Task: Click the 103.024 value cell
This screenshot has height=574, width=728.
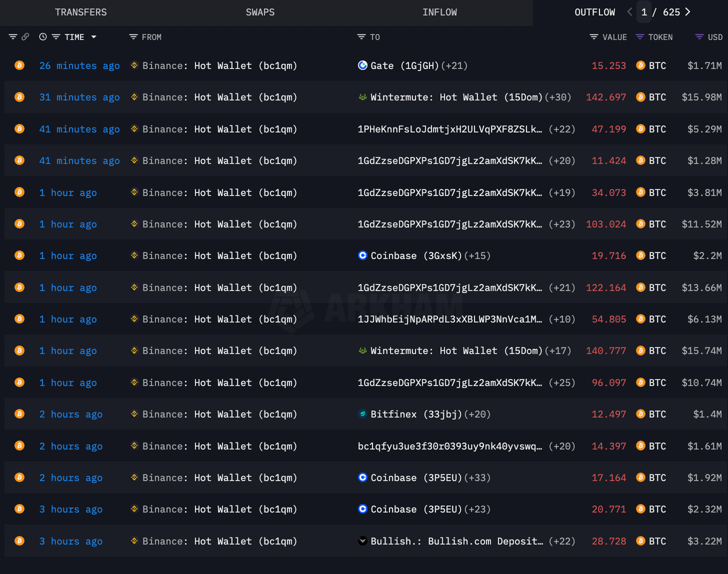Action: tap(606, 224)
